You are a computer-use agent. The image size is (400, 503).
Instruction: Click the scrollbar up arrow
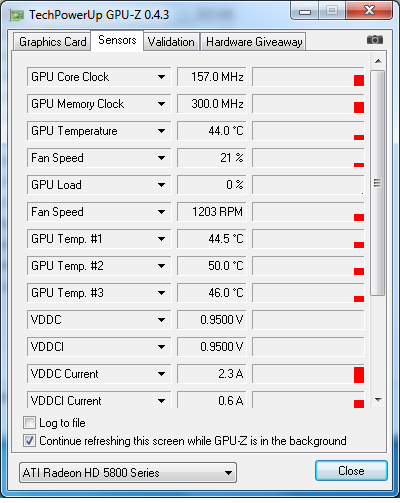tap(378, 61)
